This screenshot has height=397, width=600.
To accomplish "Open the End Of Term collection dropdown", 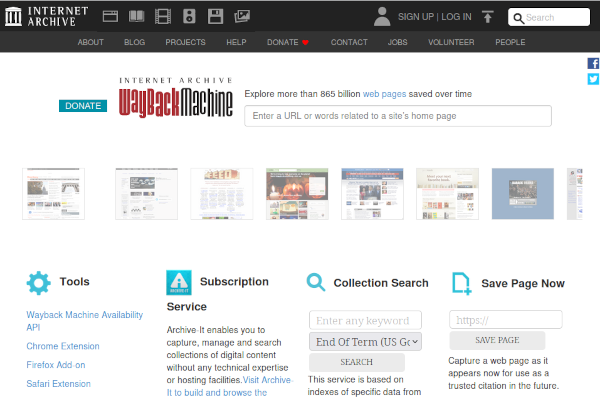I will click(x=365, y=341).
